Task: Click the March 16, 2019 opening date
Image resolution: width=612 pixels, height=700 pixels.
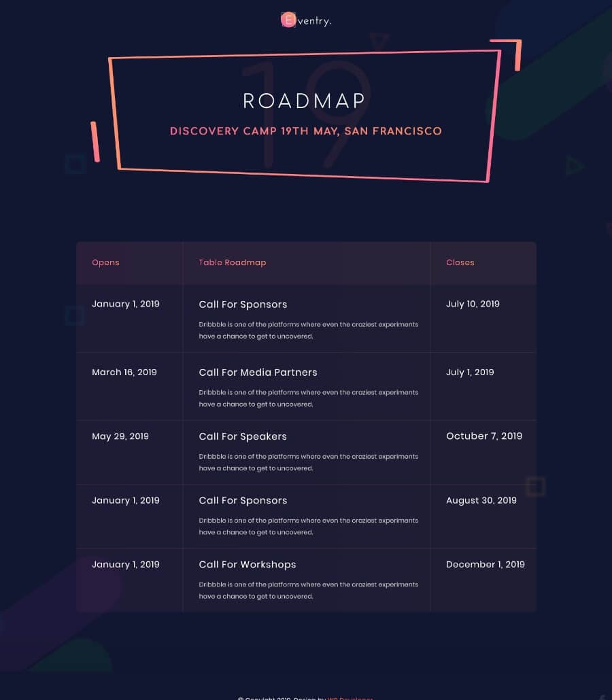Action: [x=124, y=372]
